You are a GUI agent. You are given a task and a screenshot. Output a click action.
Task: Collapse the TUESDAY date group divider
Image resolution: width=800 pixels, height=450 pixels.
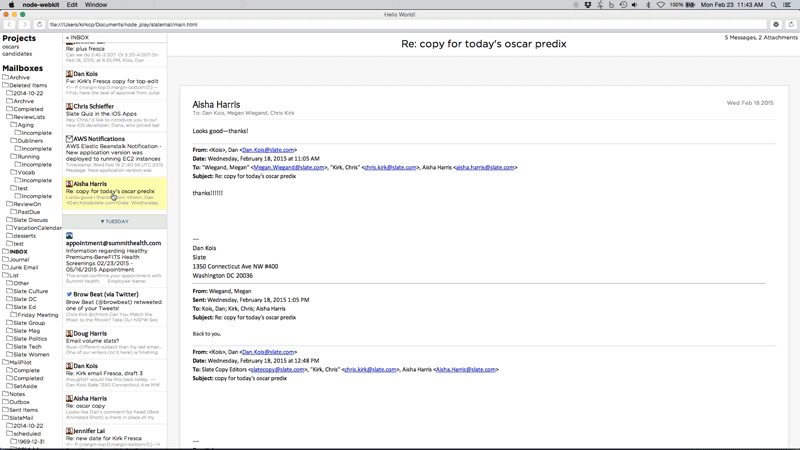(x=114, y=221)
